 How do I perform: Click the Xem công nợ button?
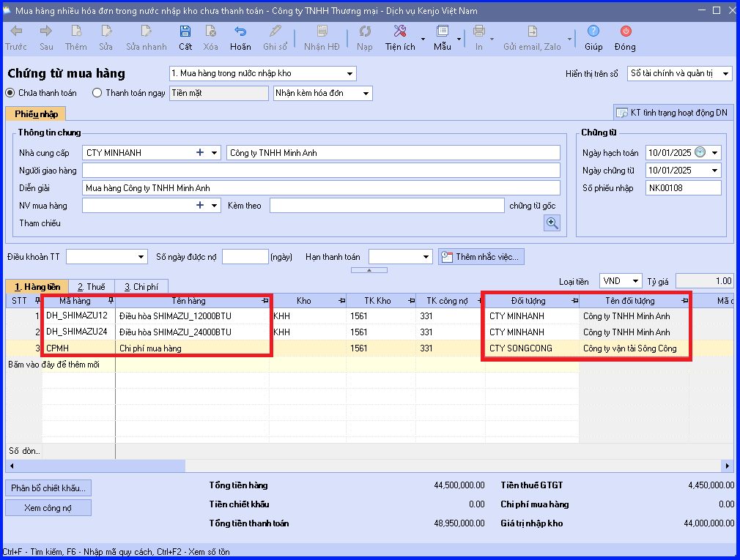click(x=48, y=508)
